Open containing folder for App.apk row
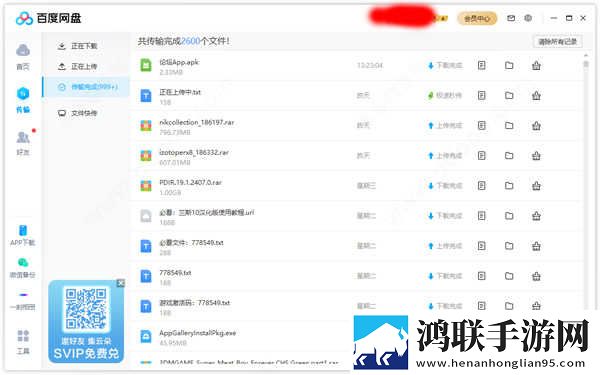The height and width of the screenshot is (375, 600). pos(509,65)
